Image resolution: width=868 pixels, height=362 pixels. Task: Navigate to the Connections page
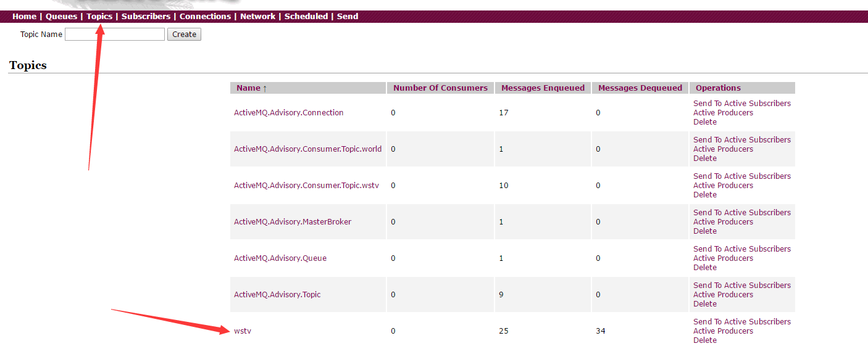205,17
